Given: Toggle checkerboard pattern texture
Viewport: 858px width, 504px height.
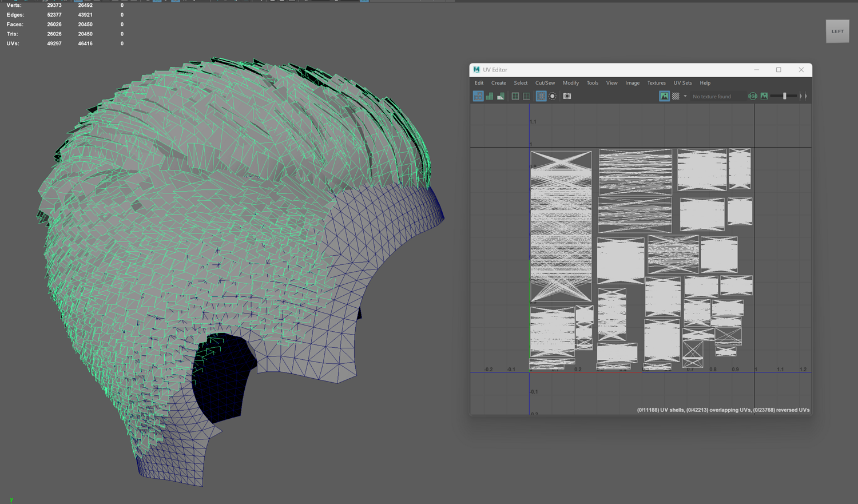Looking at the screenshot, I should point(676,96).
